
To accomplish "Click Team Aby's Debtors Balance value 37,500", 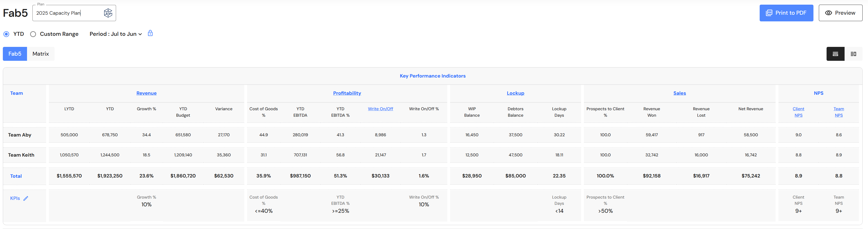I will (515, 135).
